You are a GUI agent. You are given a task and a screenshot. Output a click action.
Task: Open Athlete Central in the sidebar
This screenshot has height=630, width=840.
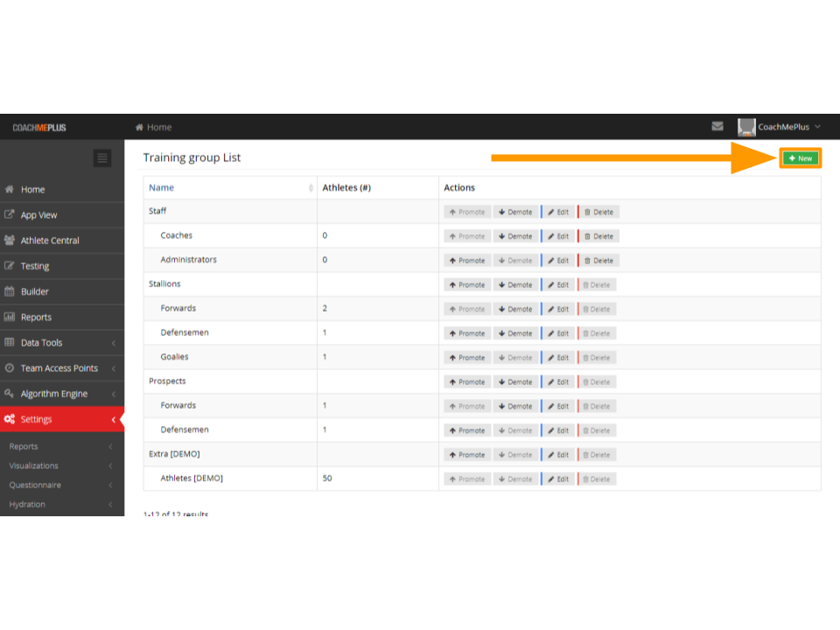tap(62, 241)
